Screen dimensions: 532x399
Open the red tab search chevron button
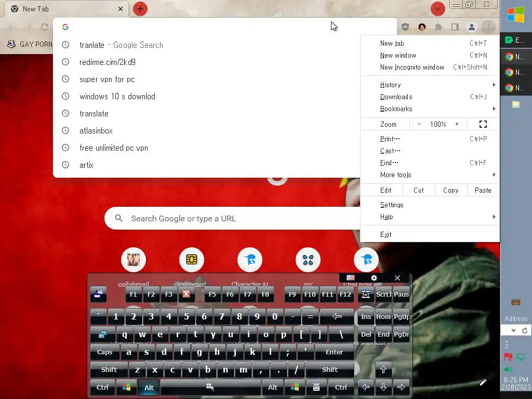437,9
